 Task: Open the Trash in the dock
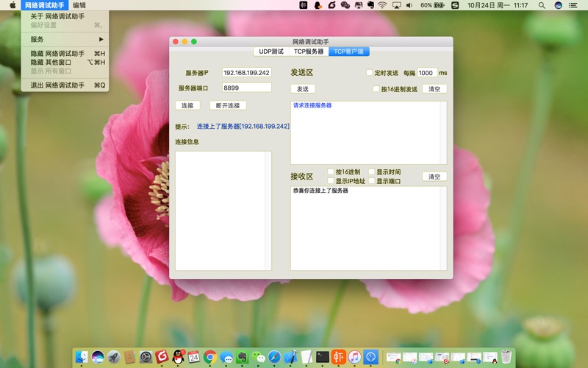coord(506,357)
